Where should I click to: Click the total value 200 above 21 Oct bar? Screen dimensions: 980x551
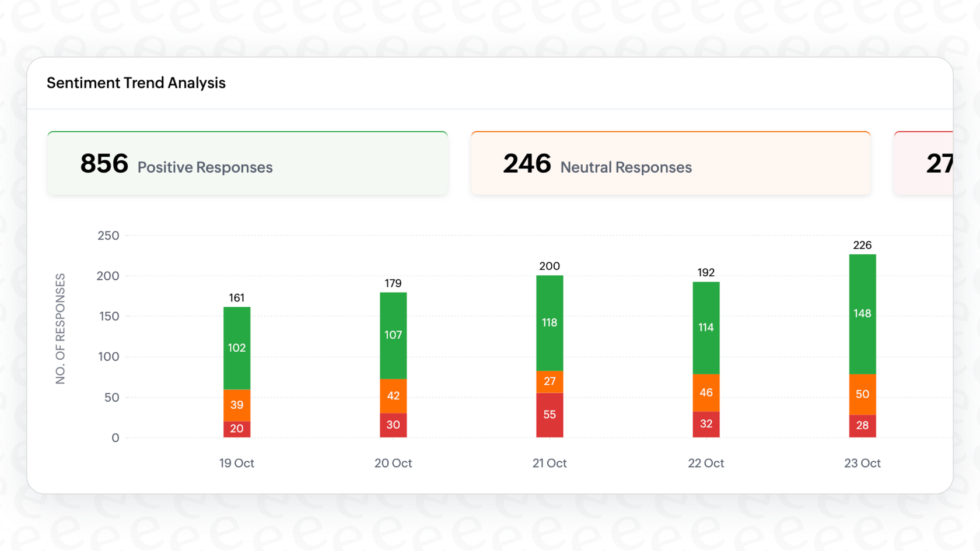(x=549, y=266)
